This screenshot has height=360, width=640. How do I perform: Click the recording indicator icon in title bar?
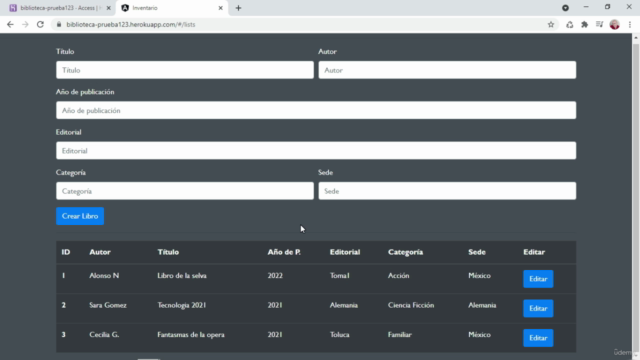(565, 8)
